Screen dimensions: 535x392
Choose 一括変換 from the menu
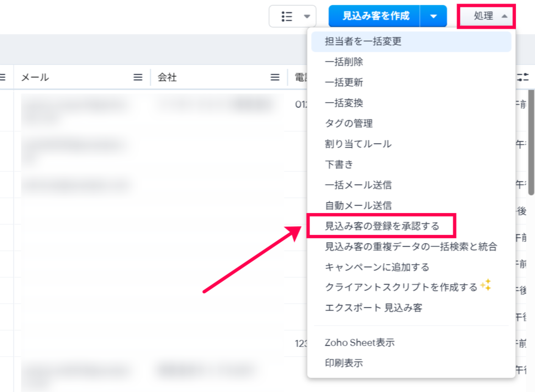[344, 103]
